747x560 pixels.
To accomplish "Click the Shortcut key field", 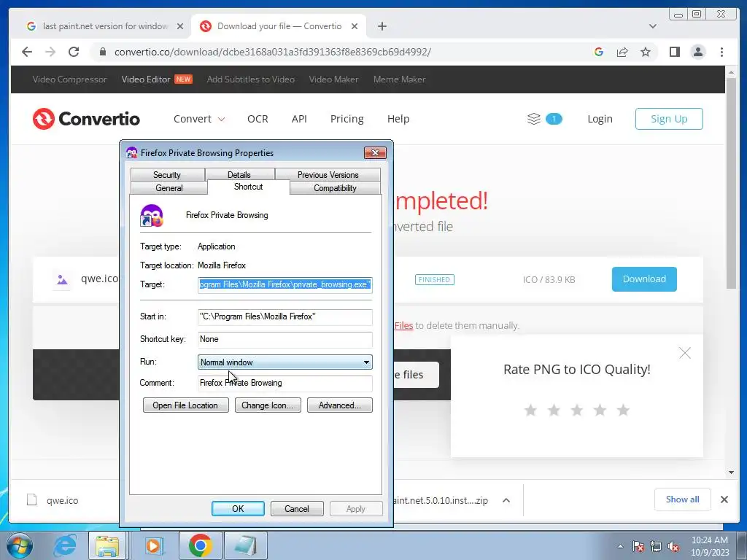I will click(x=285, y=339).
